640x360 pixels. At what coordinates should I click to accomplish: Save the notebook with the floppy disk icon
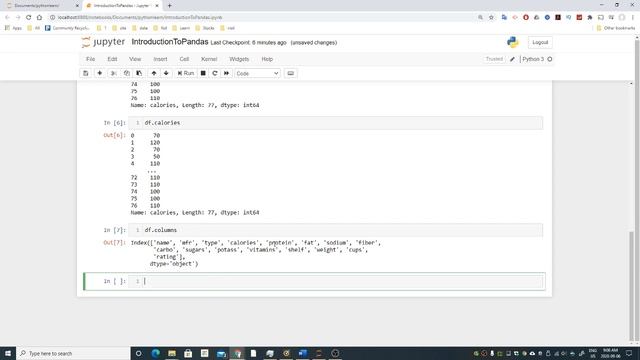point(85,73)
